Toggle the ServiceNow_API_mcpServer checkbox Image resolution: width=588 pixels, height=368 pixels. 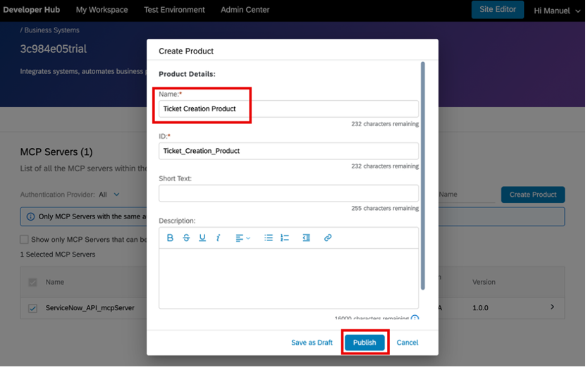(x=32, y=308)
